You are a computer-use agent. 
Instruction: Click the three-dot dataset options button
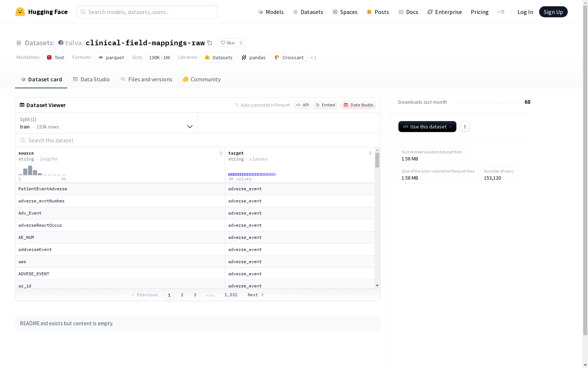(465, 127)
